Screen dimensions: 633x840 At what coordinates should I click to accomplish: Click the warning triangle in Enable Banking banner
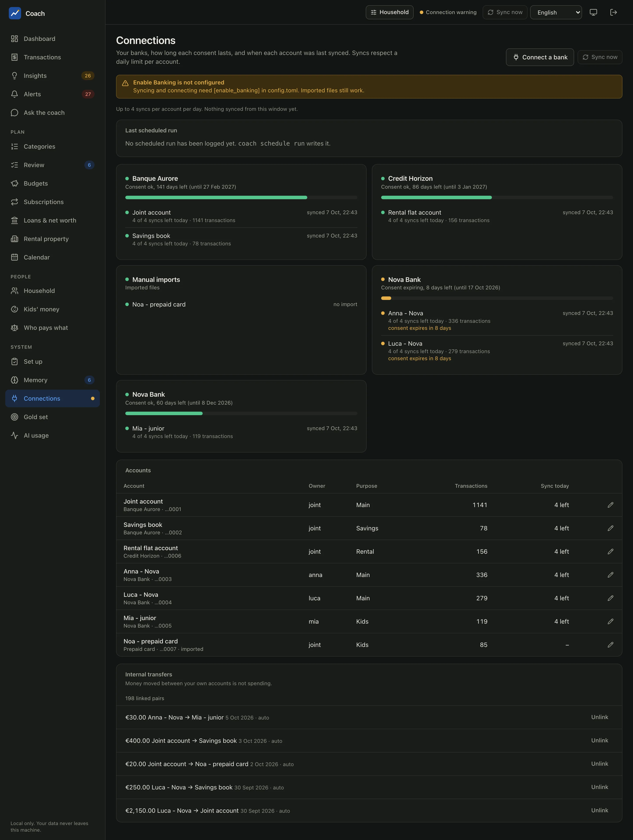(x=125, y=83)
